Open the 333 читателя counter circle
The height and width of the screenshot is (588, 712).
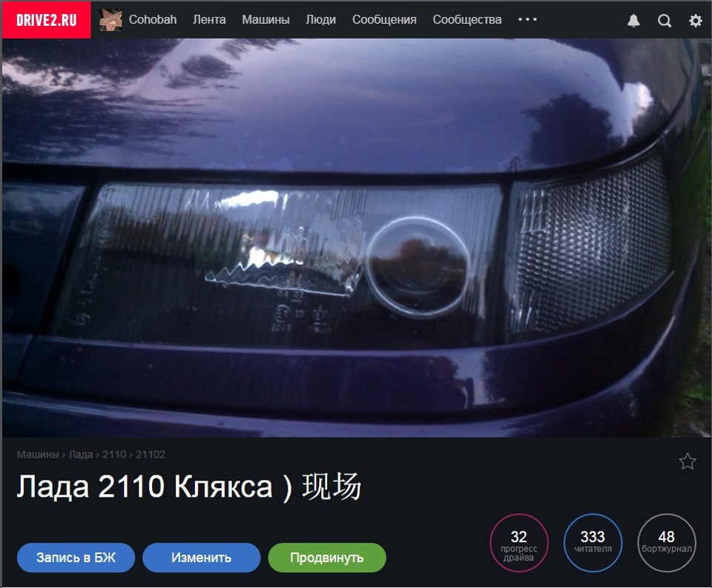(593, 543)
